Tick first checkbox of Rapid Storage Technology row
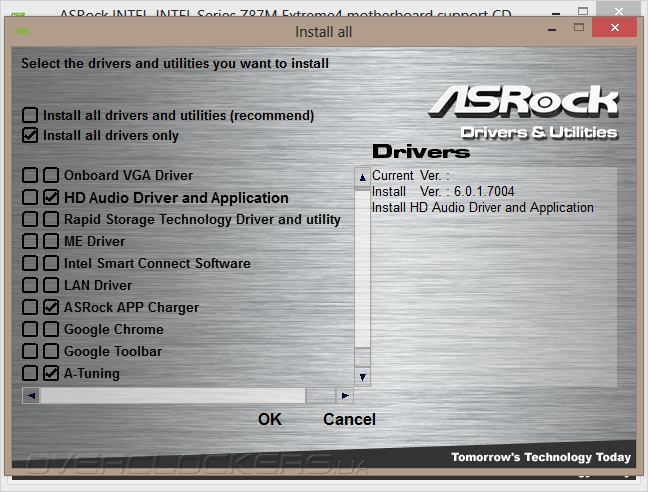This screenshot has height=492, width=648. click(x=30, y=219)
